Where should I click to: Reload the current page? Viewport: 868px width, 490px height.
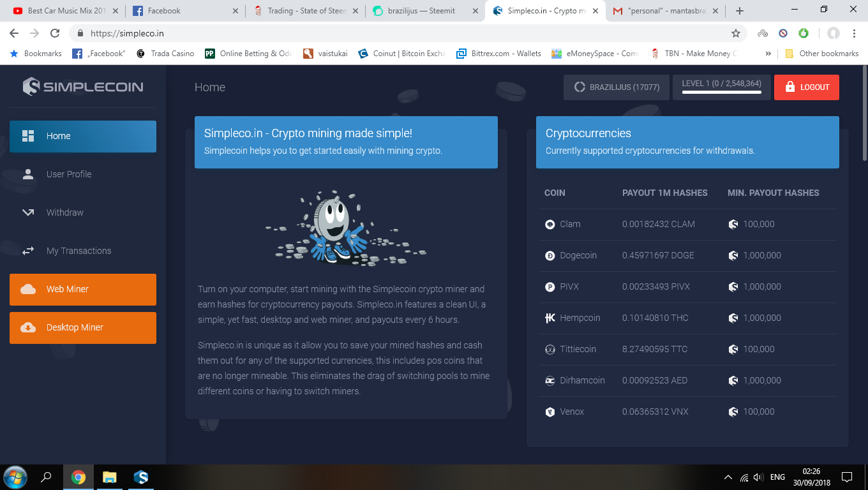[x=55, y=33]
